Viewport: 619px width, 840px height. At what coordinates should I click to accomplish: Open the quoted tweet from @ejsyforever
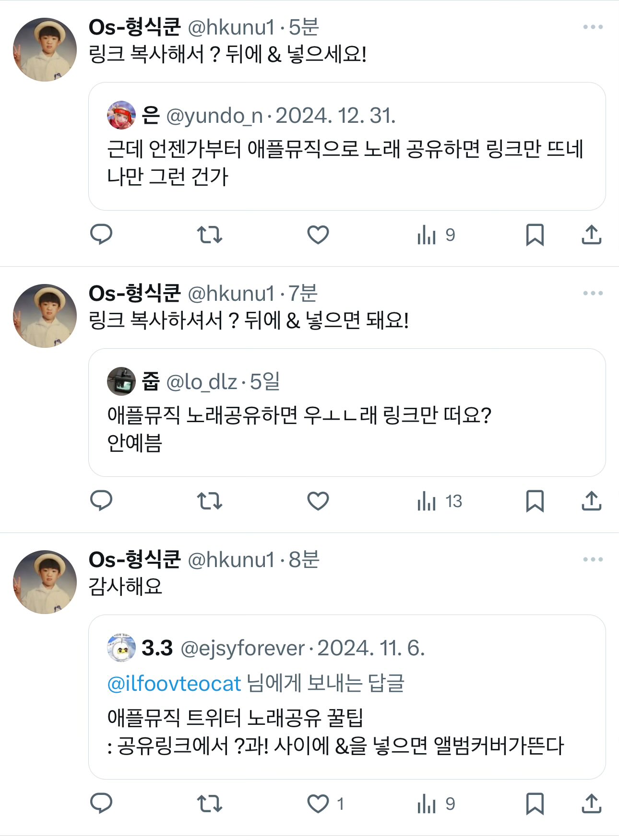[x=347, y=697]
